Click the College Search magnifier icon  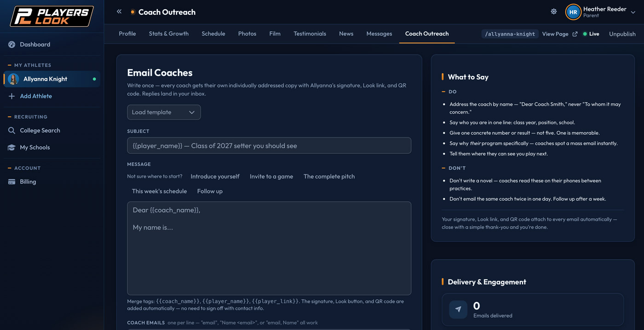[x=12, y=131]
